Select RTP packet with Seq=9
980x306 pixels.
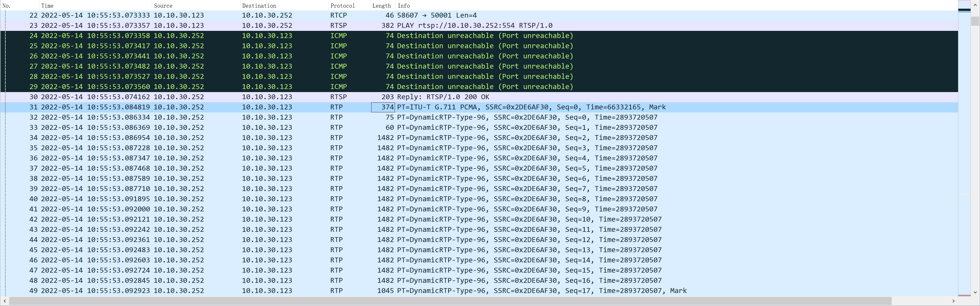pos(479,209)
